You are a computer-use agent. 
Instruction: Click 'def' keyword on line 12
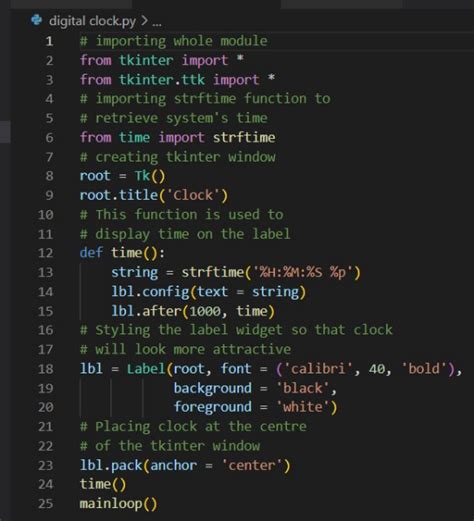pos(91,253)
